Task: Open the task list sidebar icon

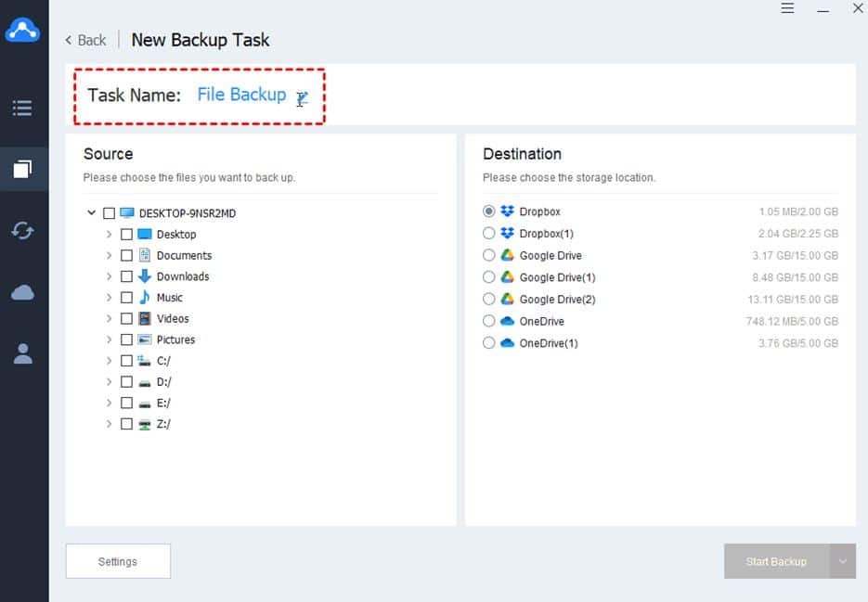Action: tap(22, 108)
